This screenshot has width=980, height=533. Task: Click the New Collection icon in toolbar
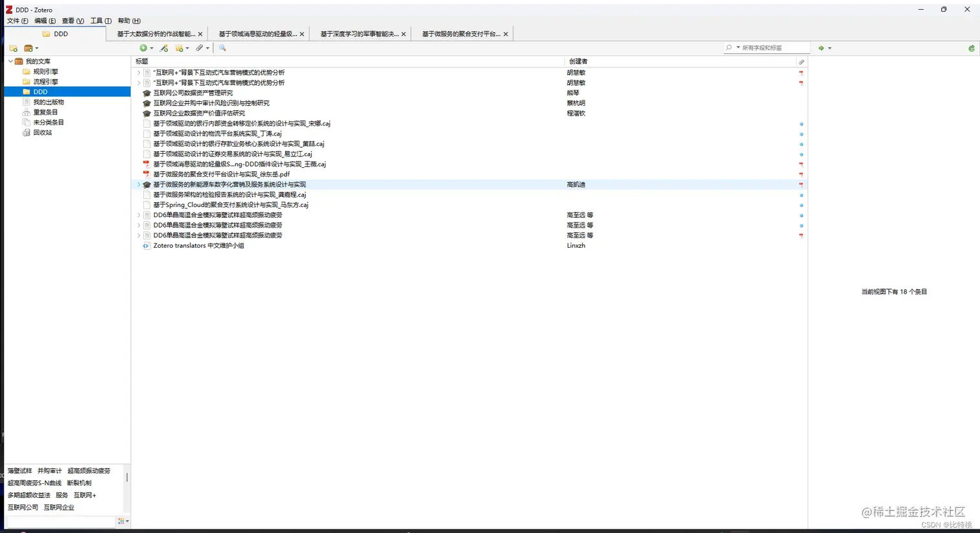click(13, 49)
